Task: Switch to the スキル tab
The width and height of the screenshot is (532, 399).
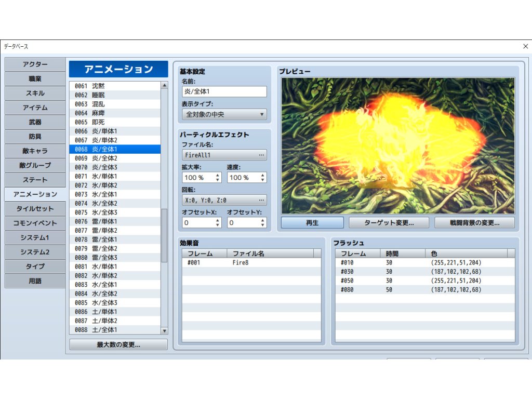Action: click(35, 94)
